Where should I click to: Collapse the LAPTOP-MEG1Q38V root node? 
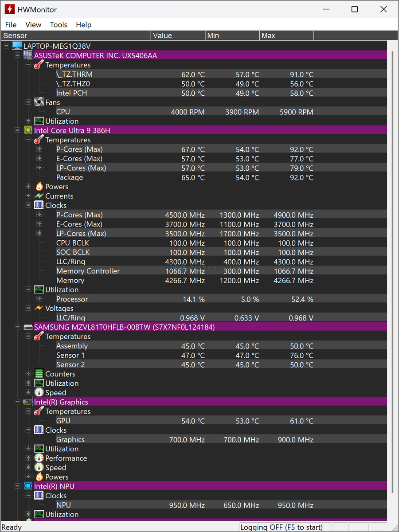(x=7, y=46)
